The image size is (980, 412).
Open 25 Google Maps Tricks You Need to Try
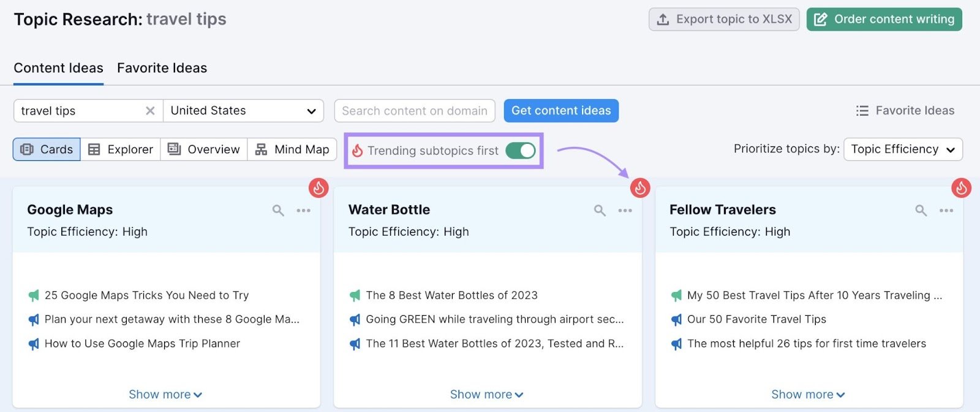[146, 296]
